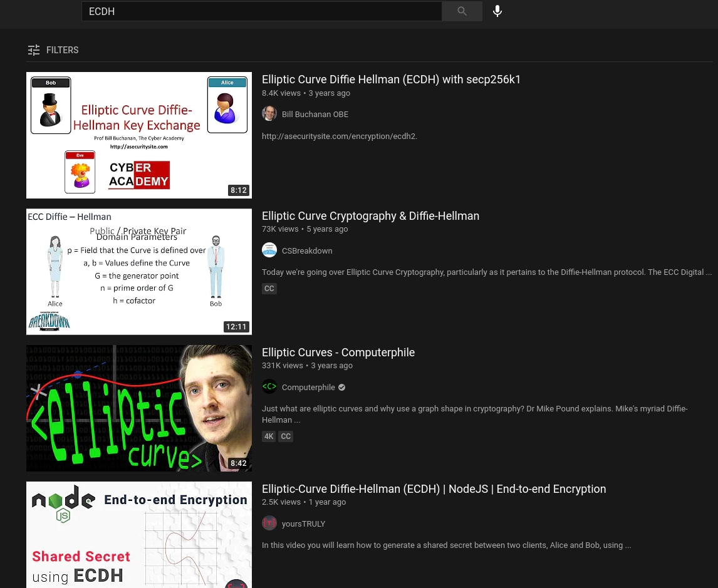Screen dimensions: 718x588
Task: Click yoursTRULY channel avatar
Action: click(x=269, y=524)
